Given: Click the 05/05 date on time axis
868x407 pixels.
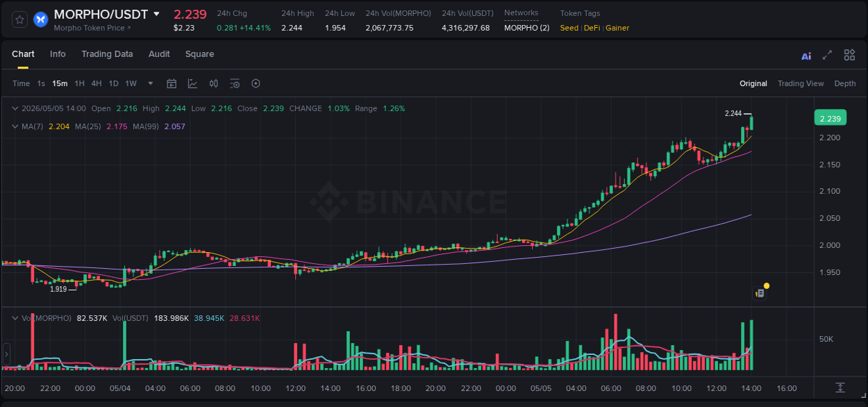Looking at the screenshot, I should pos(540,388).
